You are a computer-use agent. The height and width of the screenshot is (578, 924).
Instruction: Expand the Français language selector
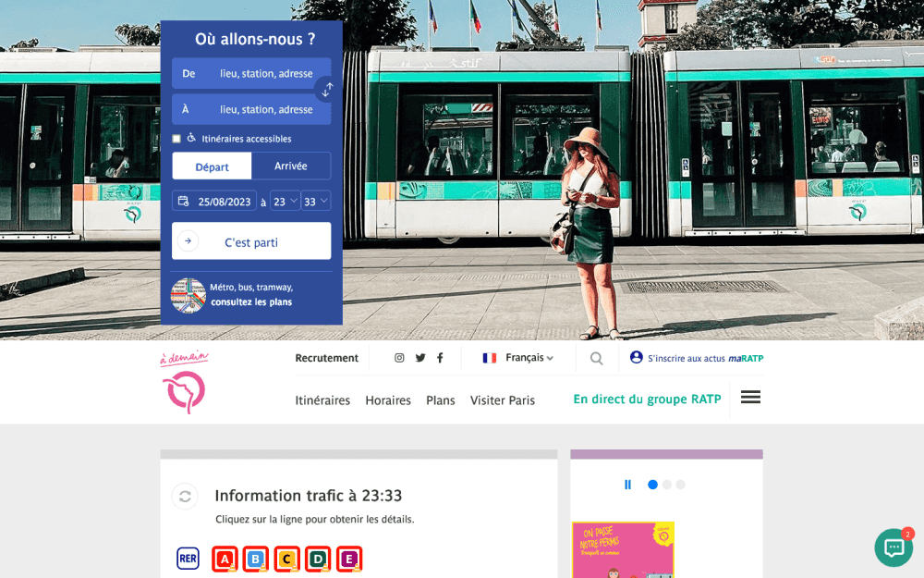point(518,358)
